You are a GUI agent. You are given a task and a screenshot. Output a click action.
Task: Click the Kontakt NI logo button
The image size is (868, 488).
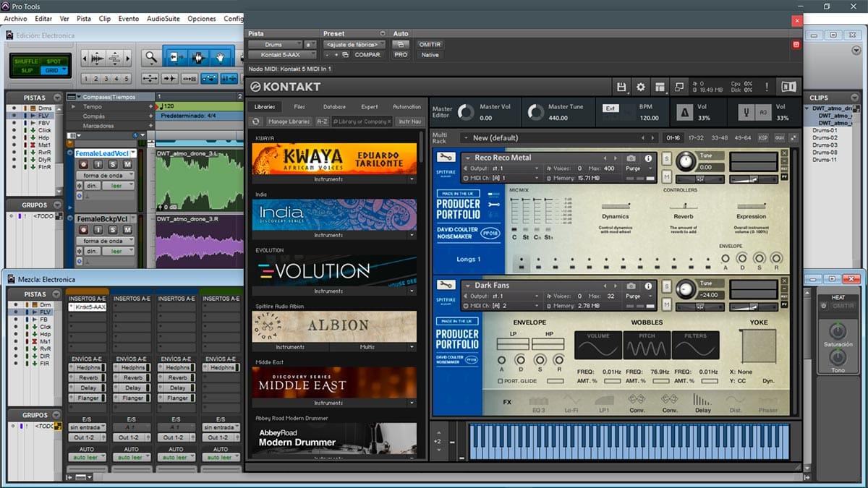(x=788, y=87)
